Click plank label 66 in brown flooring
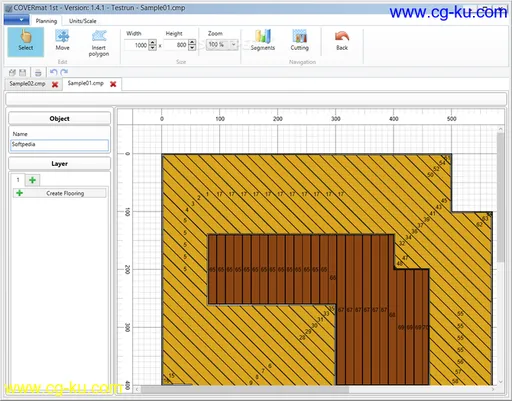 [x=333, y=278]
